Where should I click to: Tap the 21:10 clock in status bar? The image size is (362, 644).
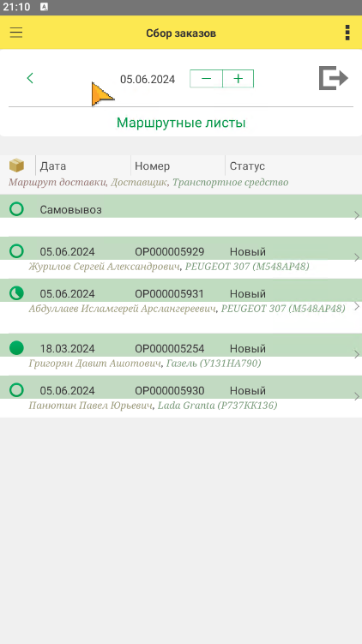click(16, 7)
